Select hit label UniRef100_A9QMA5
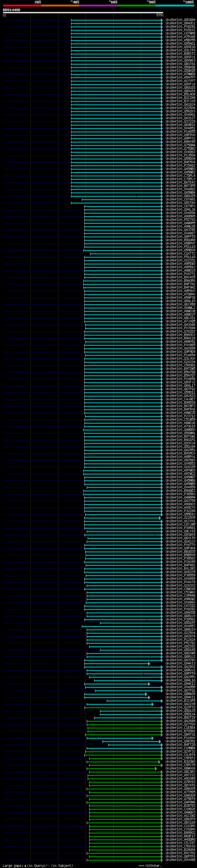This screenshot has height=868, width=197. coord(180,216)
